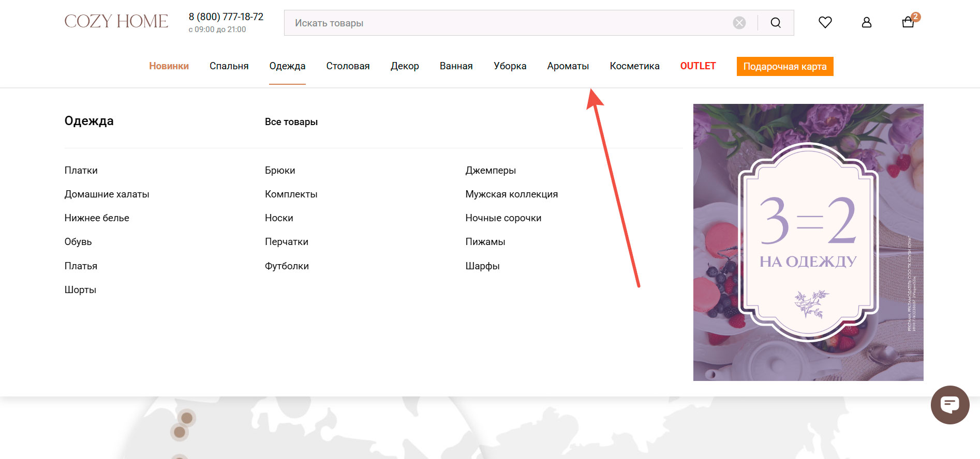The width and height of the screenshot is (980, 459).
Task: Open the Перчатки subcategory
Action: pos(287,242)
